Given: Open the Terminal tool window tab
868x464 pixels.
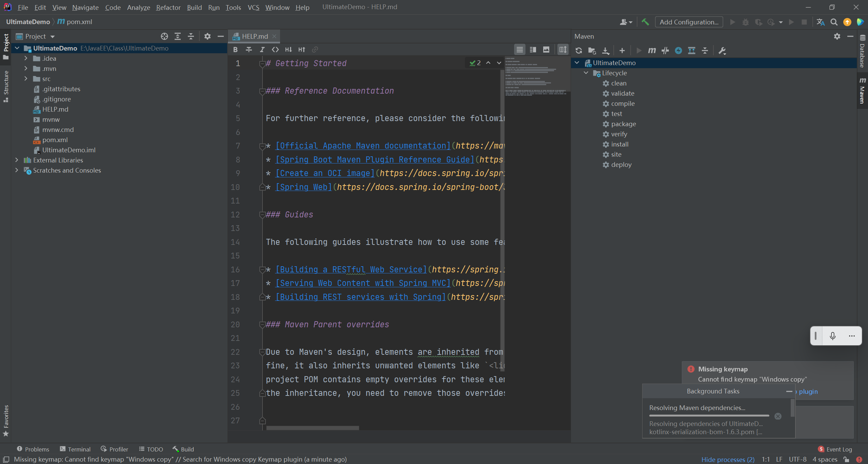Looking at the screenshot, I should click(x=75, y=449).
